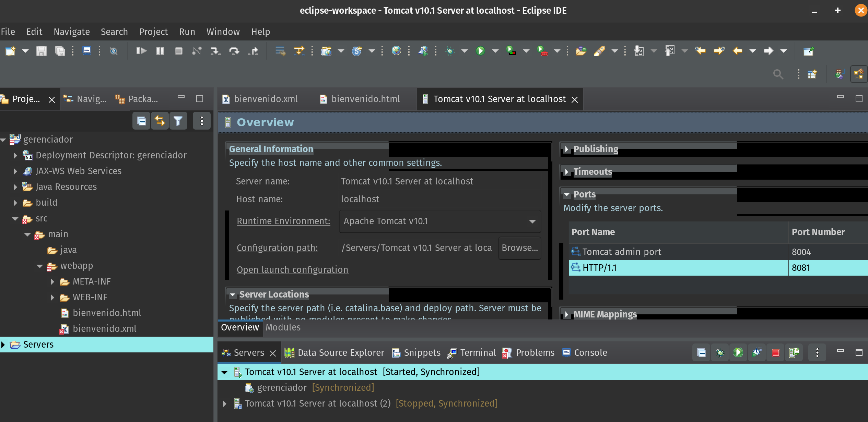Select the Tomcat admin port row

coord(718,252)
